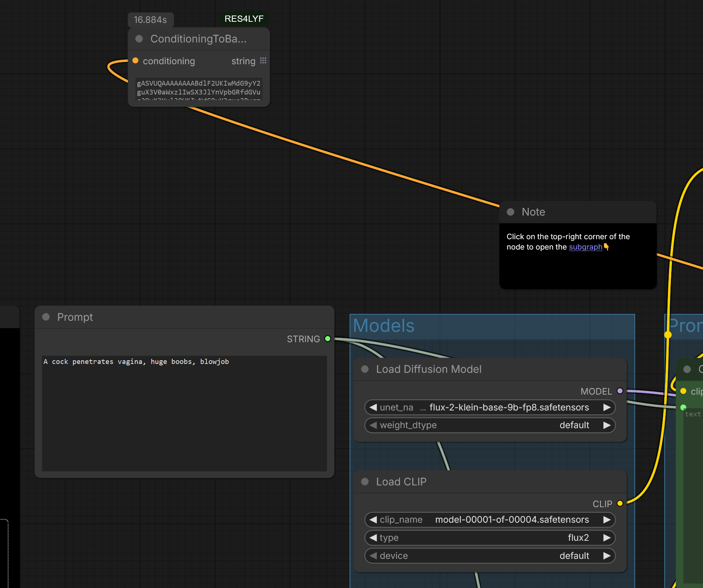The height and width of the screenshot is (588, 703).
Task: Select the ConditioningToBa... node title
Action: tap(198, 39)
